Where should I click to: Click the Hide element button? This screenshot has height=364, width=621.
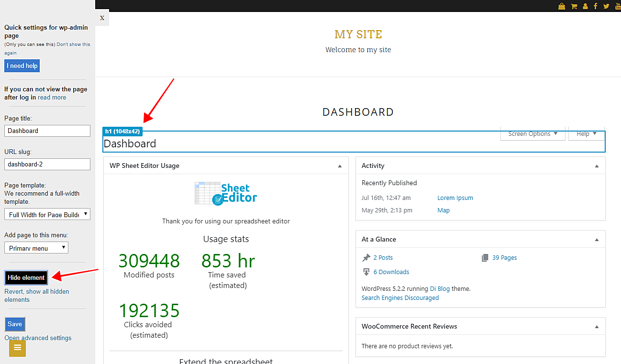(x=26, y=277)
